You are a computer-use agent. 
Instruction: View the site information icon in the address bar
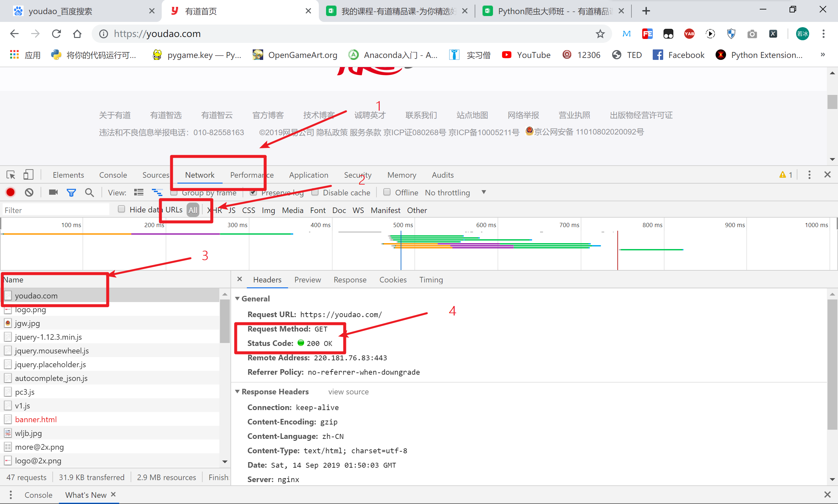[x=103, y=34]
